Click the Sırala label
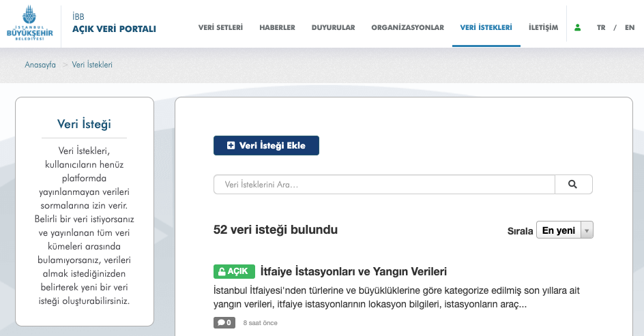This screenshot has height=336, width=644. [x=520, y=231]
